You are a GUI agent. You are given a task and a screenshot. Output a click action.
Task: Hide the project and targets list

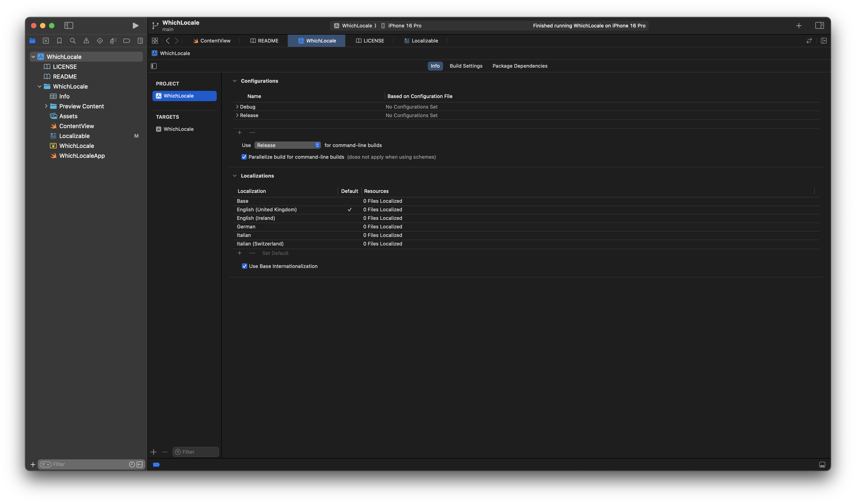(154, 66)
